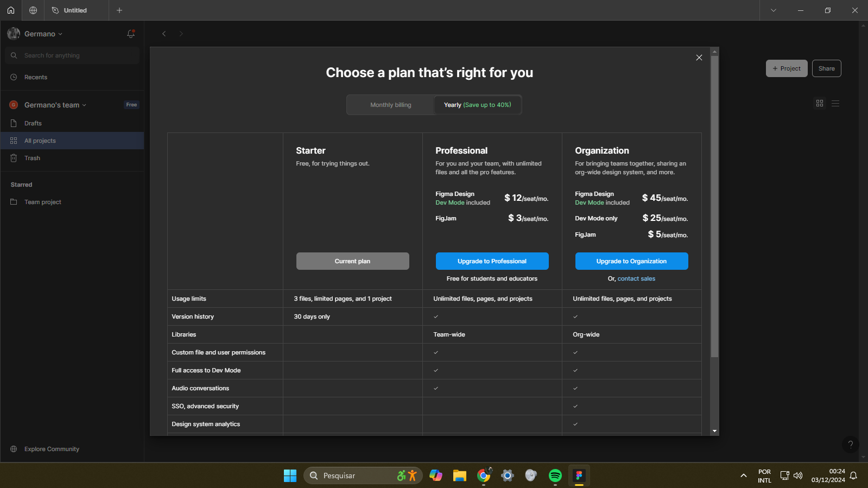868x488 pixels.
Task: Click the 'Team-wide' libraries cell
Action: [x=449, y=334]
